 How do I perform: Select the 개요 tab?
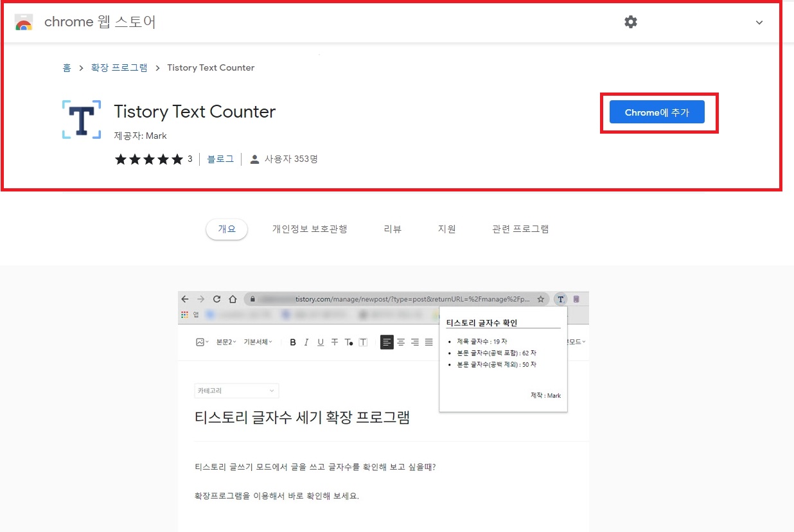coord(227,229)
